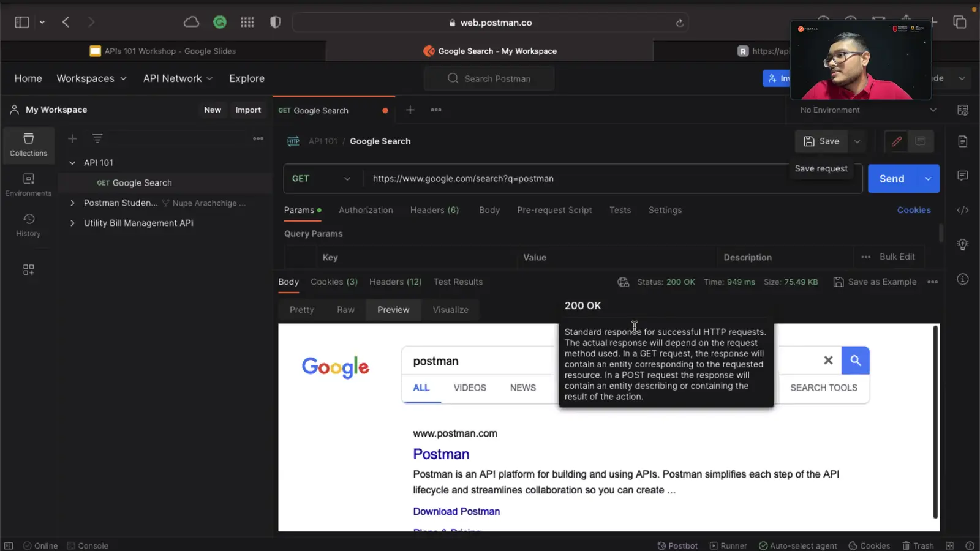
Task: Expand the Postman Student collection
Action: click(72, 203)
